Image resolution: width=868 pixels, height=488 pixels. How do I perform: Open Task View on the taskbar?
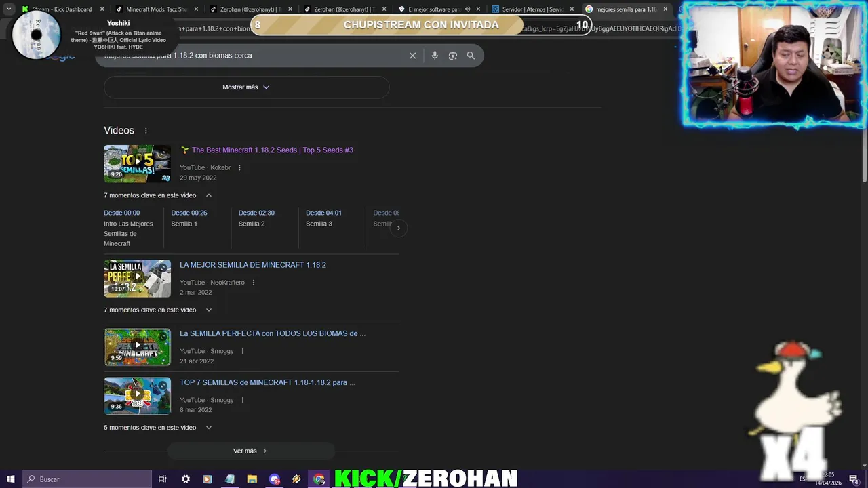coord(163,479)
